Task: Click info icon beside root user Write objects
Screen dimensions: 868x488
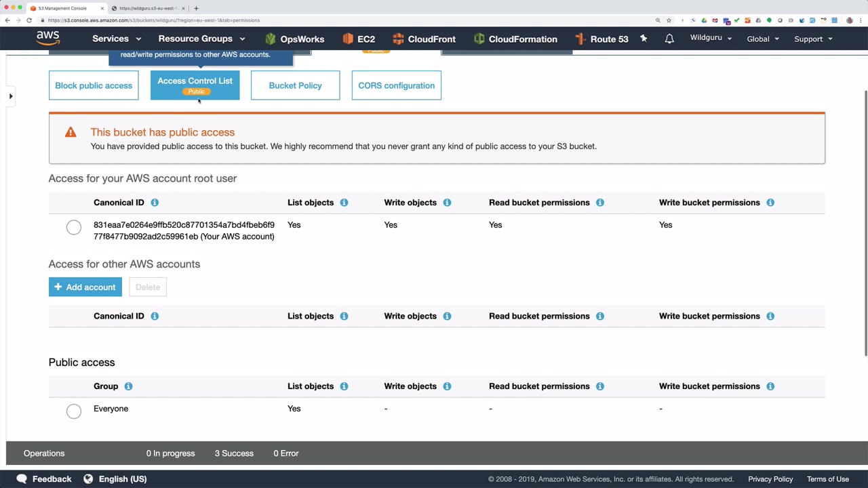Action: pos(447,203)
